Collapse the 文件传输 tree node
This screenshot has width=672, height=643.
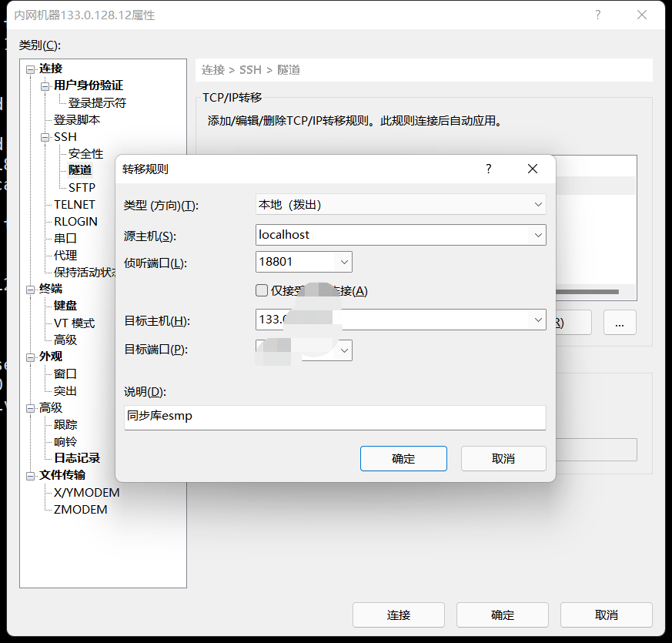(28, 475)
